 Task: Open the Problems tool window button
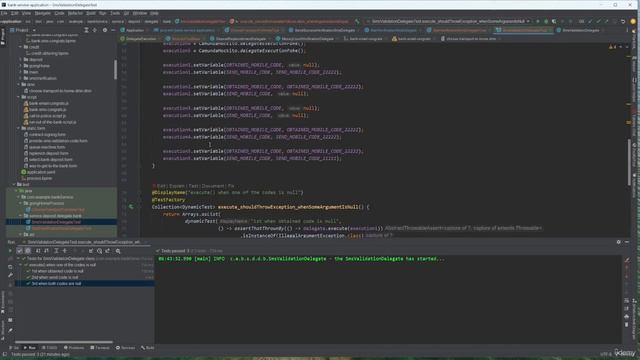[x=74, y=348]
